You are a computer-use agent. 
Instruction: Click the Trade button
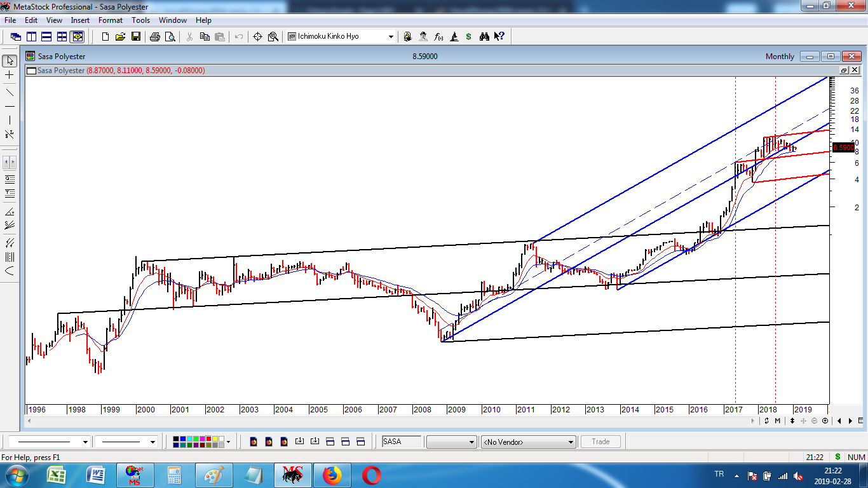pyautogui.click(x=600, y=442)
